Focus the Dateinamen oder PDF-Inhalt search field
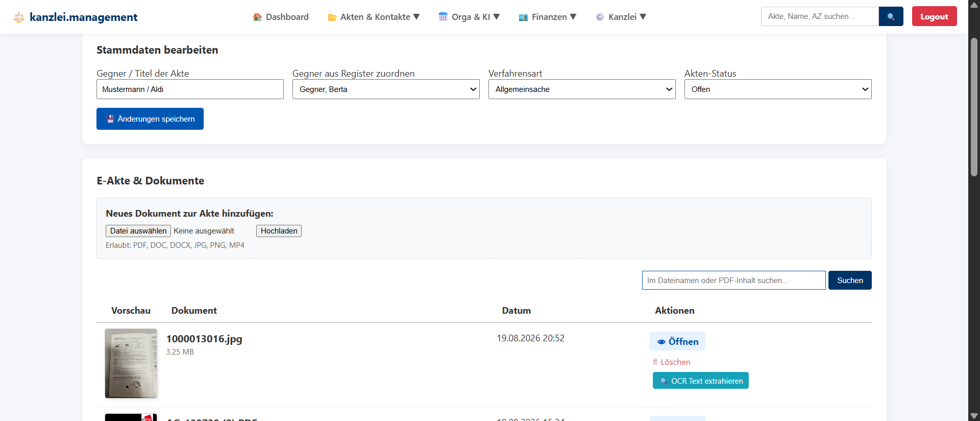 [x=733, y=280]
